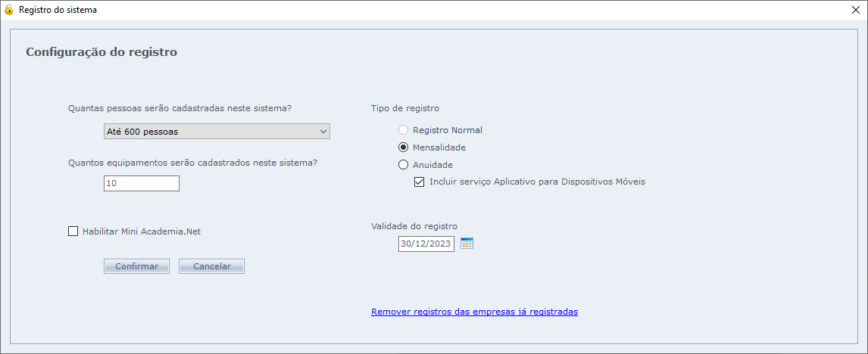Open the calendar picker beside the validity date
The height and width of the screenshot is (354, 868).
[467, 244]
